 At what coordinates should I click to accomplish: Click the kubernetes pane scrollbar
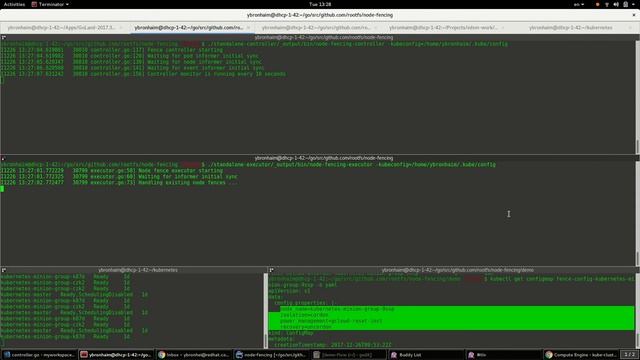click(266, 311)
